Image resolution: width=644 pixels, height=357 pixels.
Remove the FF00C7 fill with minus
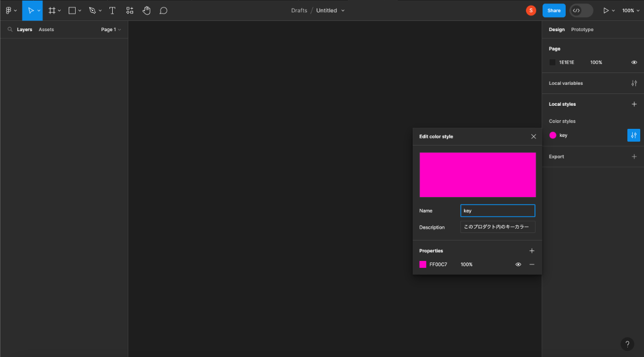[532, 264]
